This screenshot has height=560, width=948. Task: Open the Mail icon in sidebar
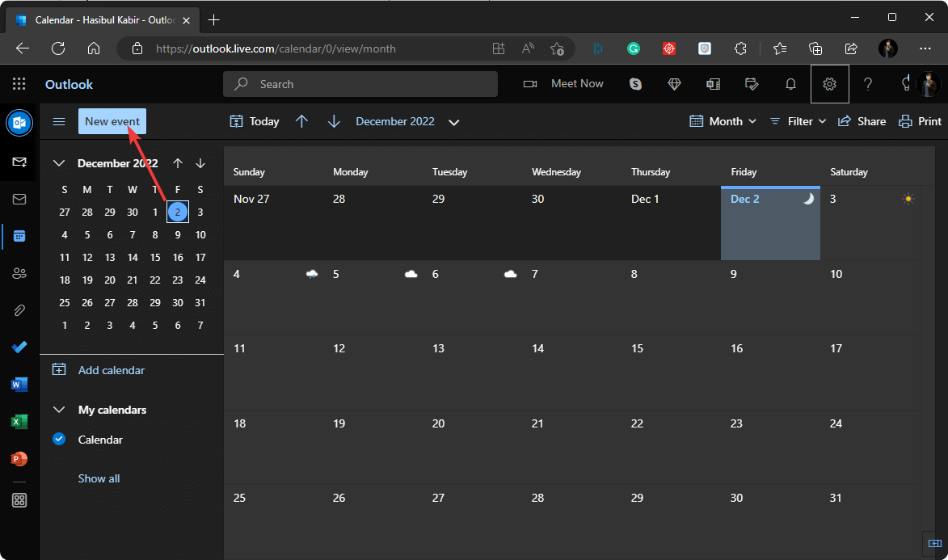tap(19, 199)
